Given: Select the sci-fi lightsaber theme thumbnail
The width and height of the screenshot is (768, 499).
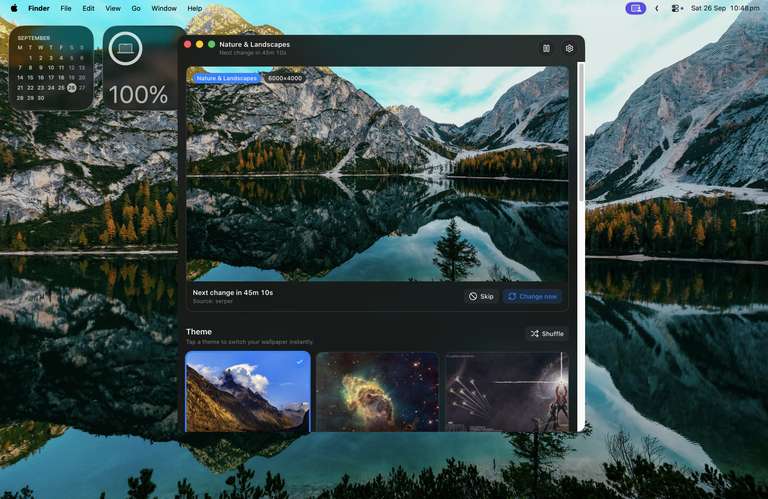Looking at the screenshot, I should (x=507, y=392).
